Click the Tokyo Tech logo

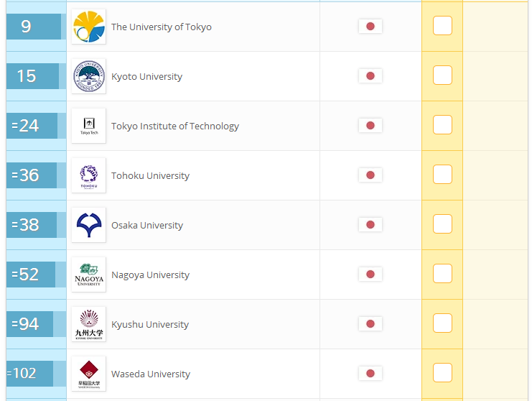[x=88, y=126]
